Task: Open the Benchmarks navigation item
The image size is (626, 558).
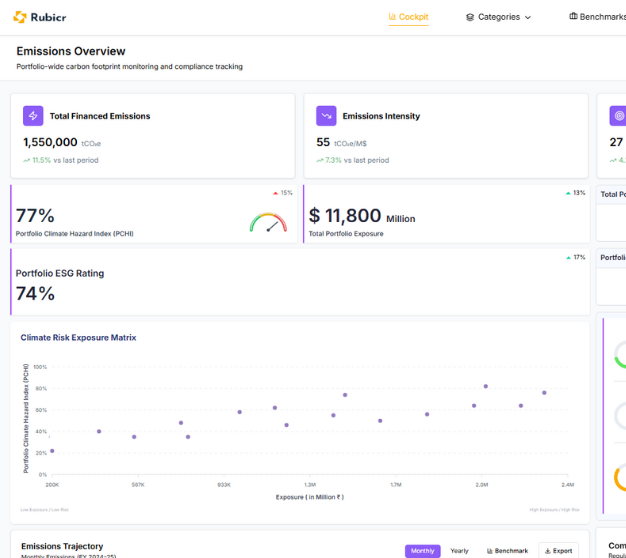Action: (x=602, y=17)
